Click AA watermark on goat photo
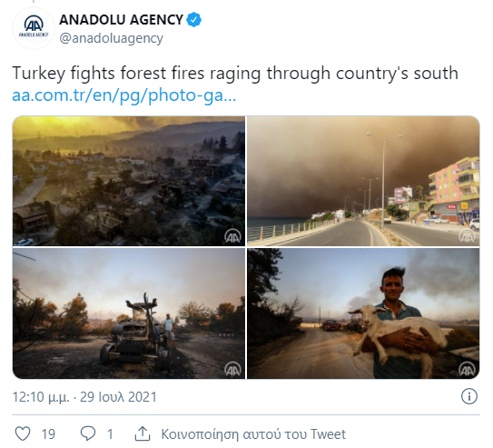The height and width of the screenshot is (448, 493). (x=467, y=369)
